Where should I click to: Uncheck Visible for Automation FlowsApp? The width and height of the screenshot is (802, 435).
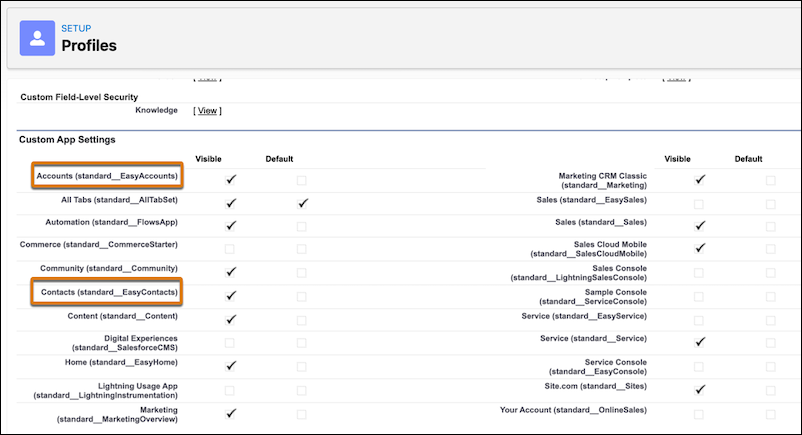[231, 226]
